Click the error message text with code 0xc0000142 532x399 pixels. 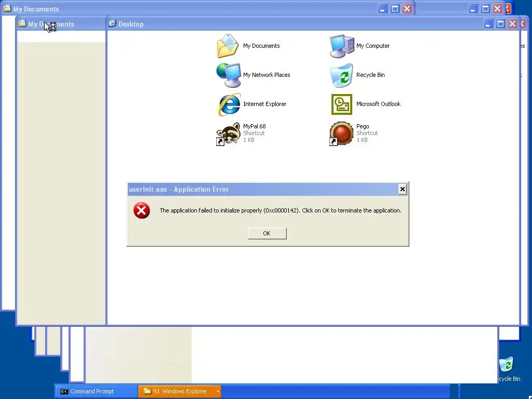[281, 210]
